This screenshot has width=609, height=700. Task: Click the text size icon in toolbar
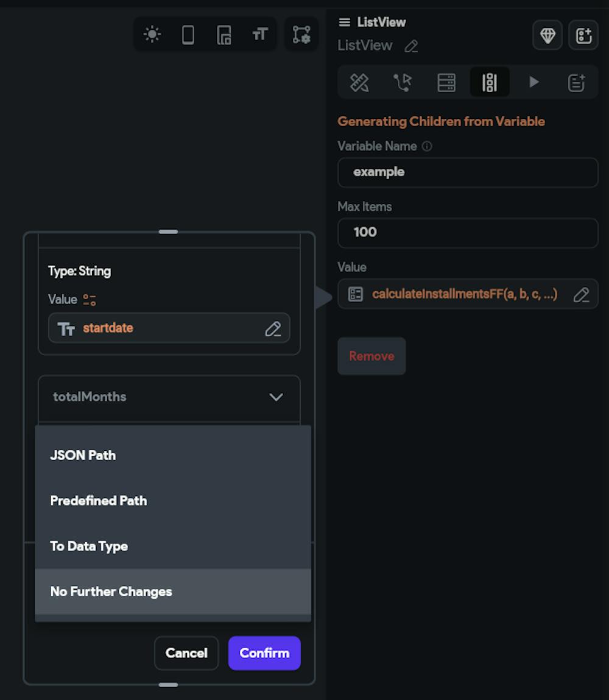[x=260, y=35]
